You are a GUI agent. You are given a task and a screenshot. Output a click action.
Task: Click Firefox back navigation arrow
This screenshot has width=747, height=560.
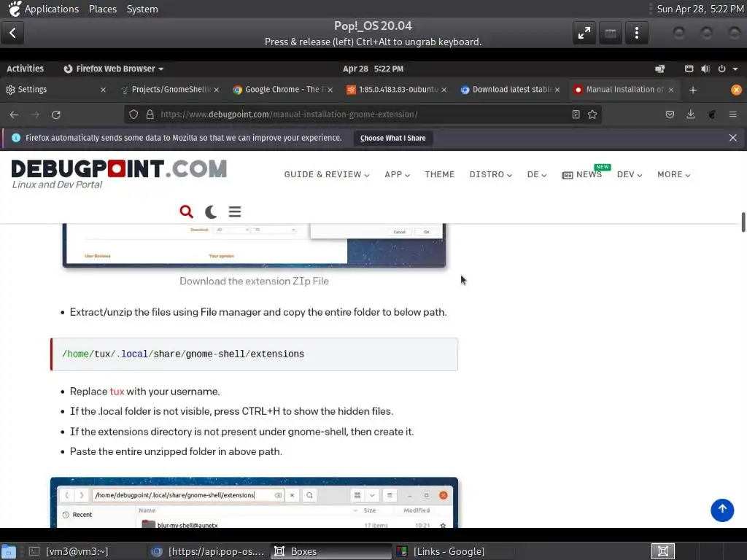(14, 114)
